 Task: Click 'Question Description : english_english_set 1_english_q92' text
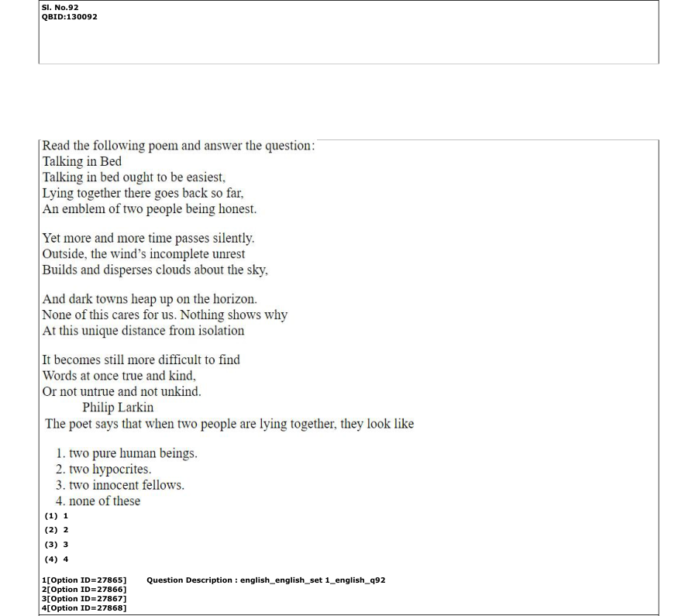click(x=266, y=580)
